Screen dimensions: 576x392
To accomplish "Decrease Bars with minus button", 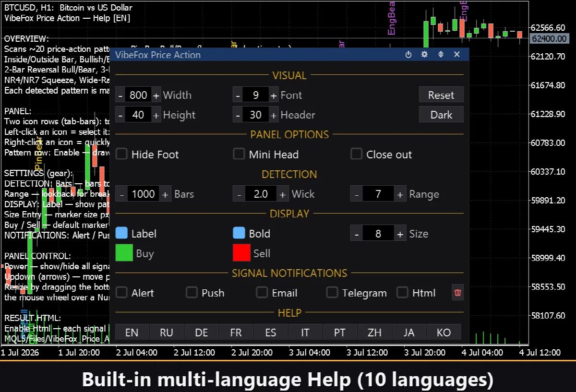I will click(x=121, y=194).
